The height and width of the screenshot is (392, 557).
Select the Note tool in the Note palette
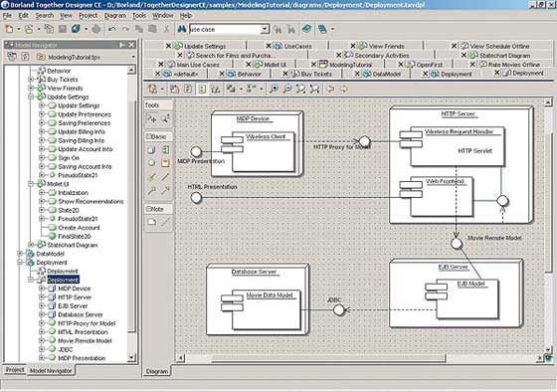(x=151, y=223)
